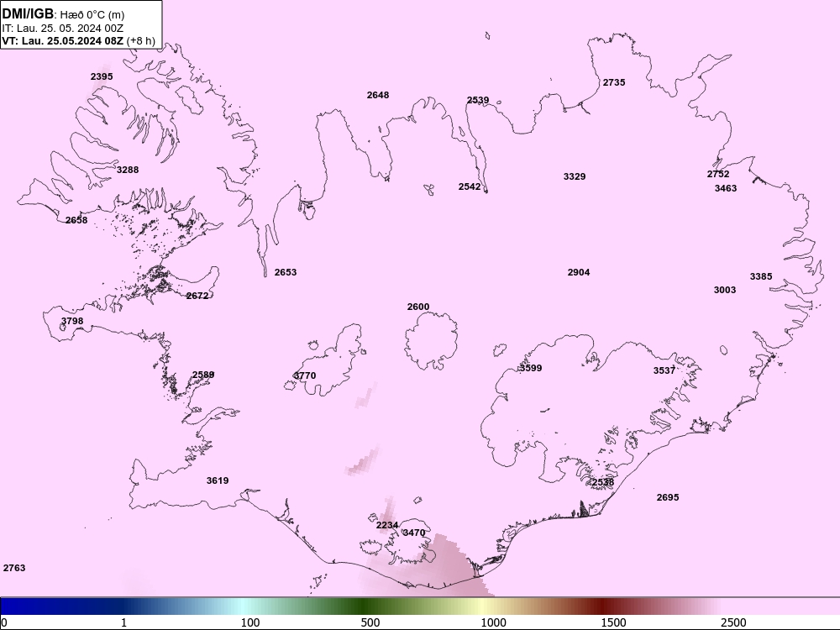
Task: Select the 2234 value in the south
Action: coord(386,525)
